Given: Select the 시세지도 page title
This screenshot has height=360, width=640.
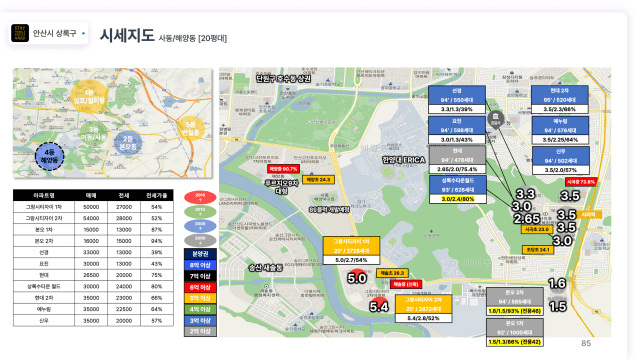Looking at the screenshot, I should [x=127, y=36].
